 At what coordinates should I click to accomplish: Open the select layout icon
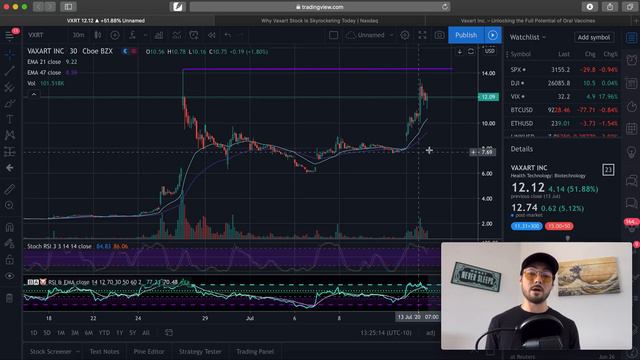[x=333, y=36]
